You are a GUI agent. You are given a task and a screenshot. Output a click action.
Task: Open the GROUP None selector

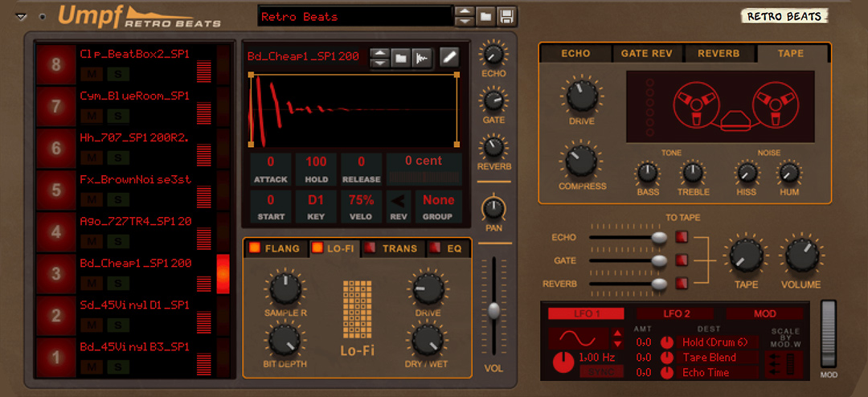click(x=439, y=207)
